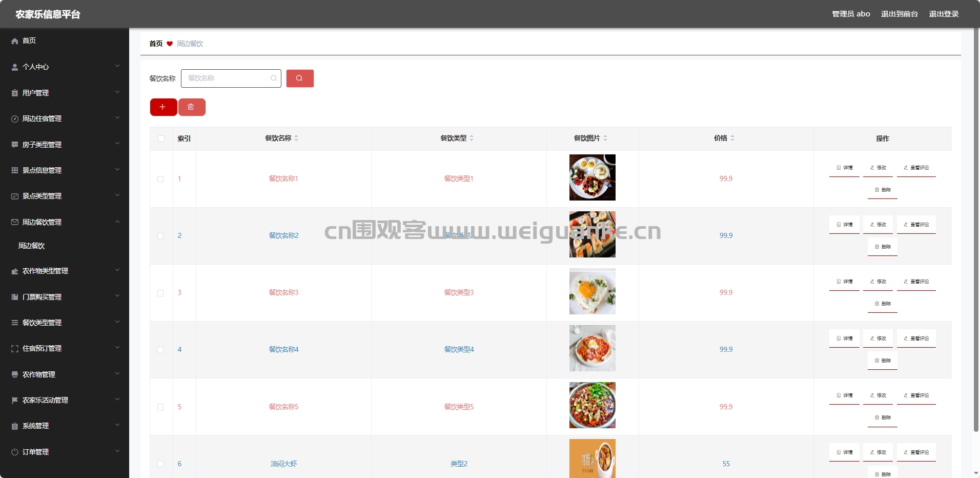The image size is (980, 478).
Task: Open 详情 for 餐饮名称1 row
Action: click(x=844, y=168)
